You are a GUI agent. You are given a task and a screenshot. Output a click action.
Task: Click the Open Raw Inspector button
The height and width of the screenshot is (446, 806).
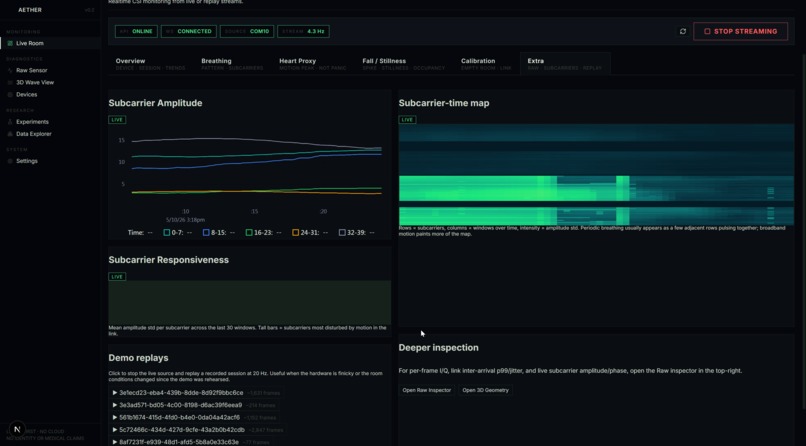427,390
